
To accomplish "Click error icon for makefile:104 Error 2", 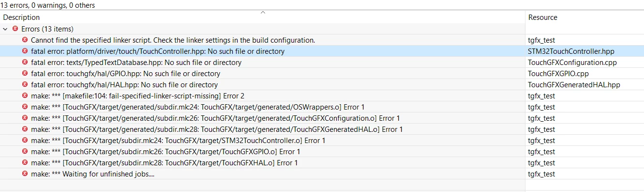I will coord(25,96).
